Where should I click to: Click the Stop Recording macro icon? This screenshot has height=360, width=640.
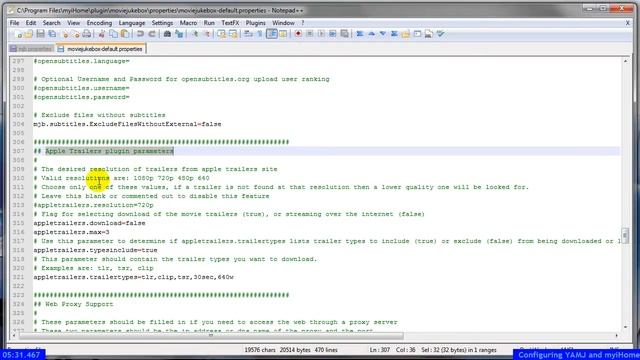[x=310, y=34]
